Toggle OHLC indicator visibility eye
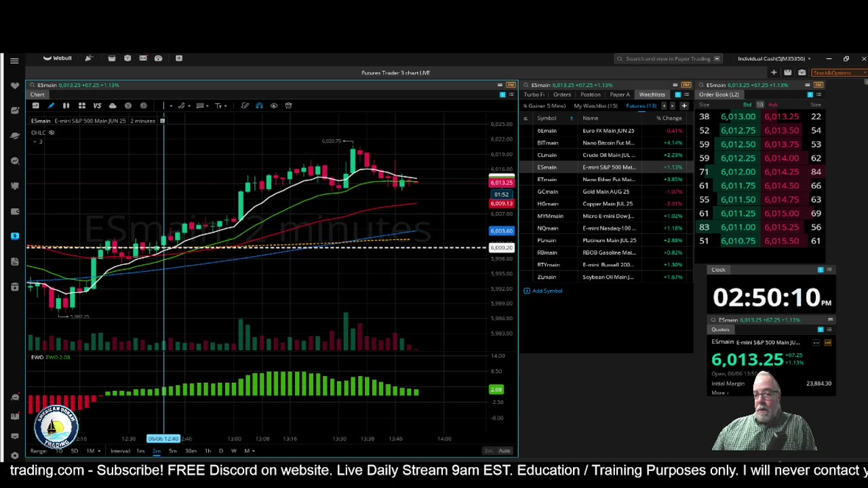The image size is (868, 488). tap(51, 133)
